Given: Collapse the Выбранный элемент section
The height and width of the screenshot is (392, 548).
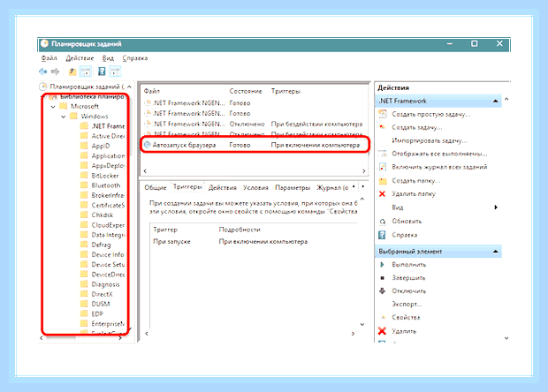Looking at the screenshot, I should pos(495,252).
